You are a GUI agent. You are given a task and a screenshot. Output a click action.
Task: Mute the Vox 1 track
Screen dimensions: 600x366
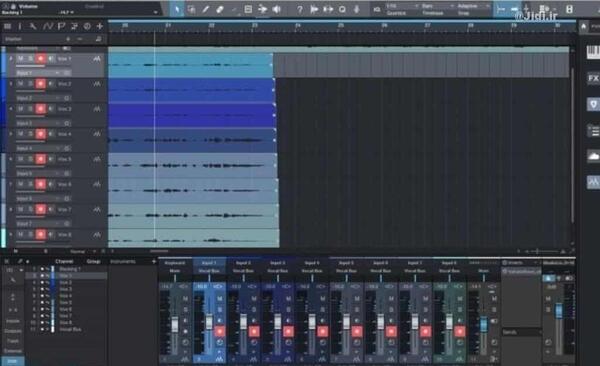point(21,59)
